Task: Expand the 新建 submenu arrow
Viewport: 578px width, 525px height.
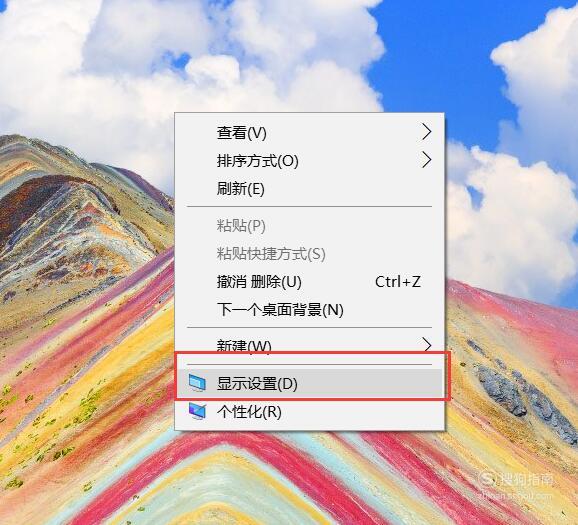Action: [x=426, y=345]
